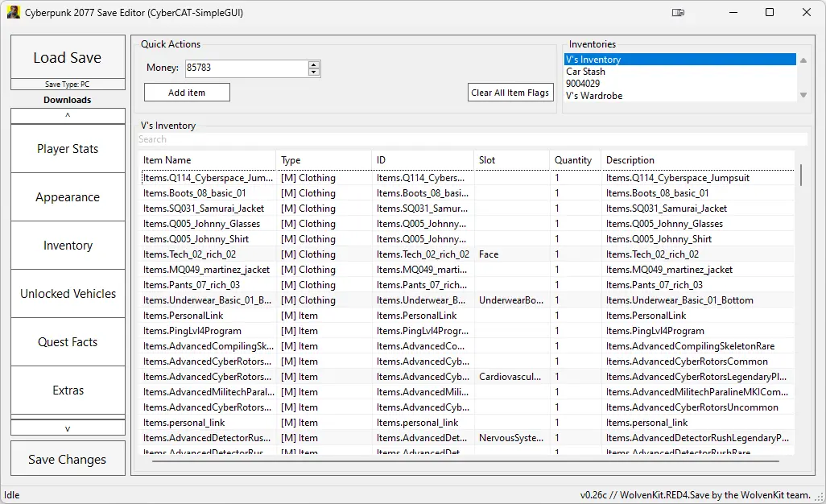Viewport: 826px width, 504px height.
Task: Switch to the Appearance section
Action: [x=68, y=197]
